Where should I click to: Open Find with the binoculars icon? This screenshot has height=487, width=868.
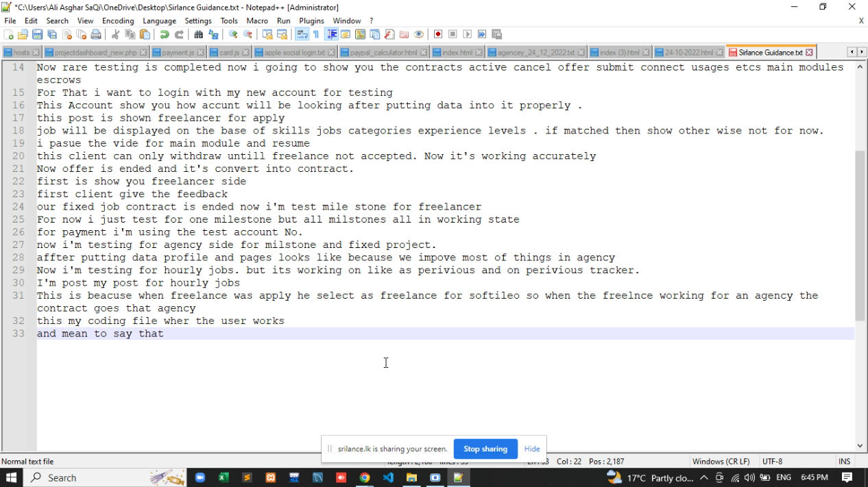tap(199, 34)
